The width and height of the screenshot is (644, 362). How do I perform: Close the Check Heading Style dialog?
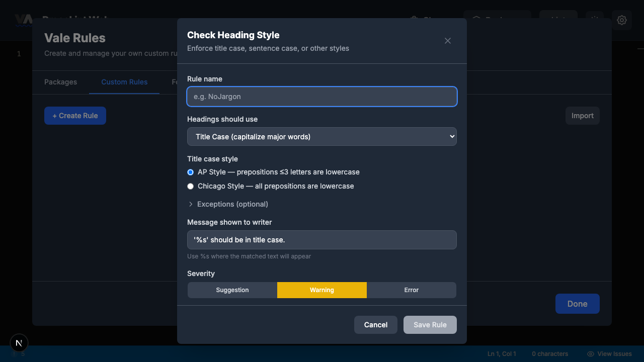point(447,41)
